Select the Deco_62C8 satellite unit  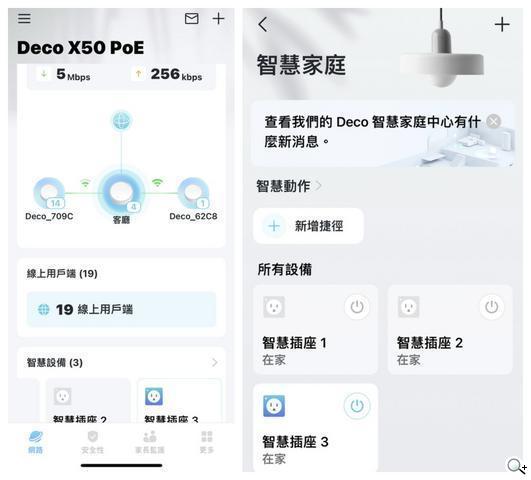(x=194, y=193)
